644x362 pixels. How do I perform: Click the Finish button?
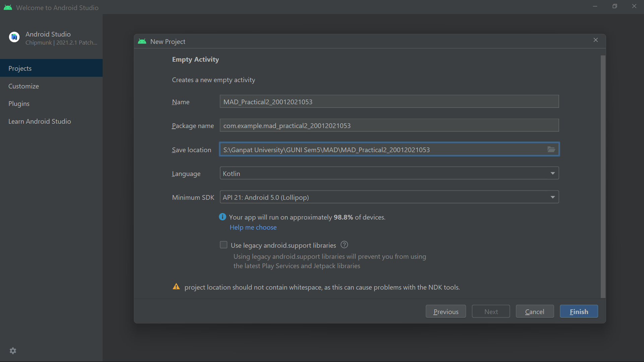[x=579, y=311]
